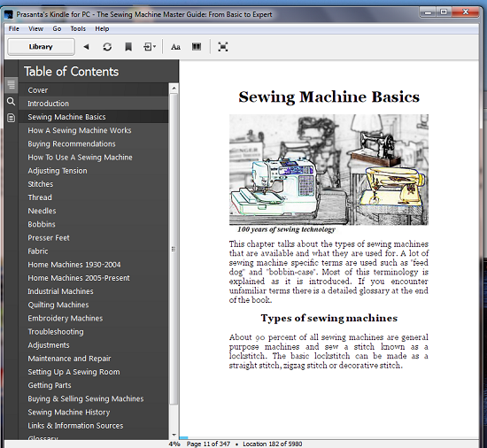Select Embroidery Machines in contents

tap(66, 318)
